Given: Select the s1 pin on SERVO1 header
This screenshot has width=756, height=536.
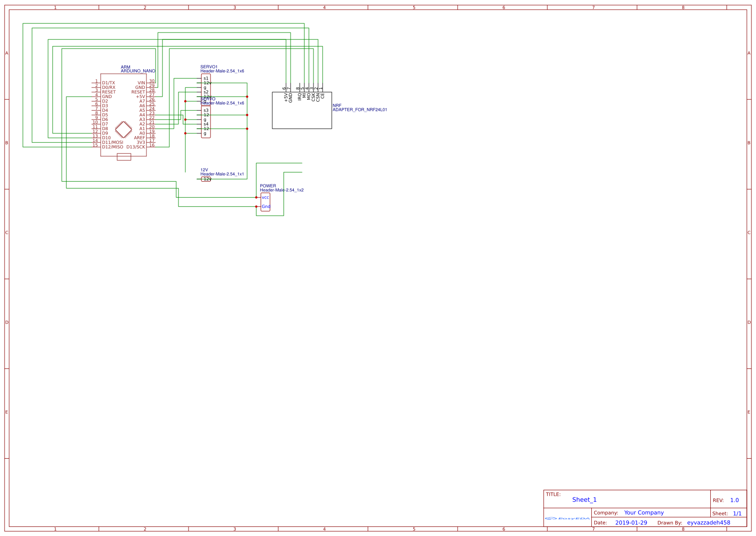Looking at the screenshot, I should point(206,78).
